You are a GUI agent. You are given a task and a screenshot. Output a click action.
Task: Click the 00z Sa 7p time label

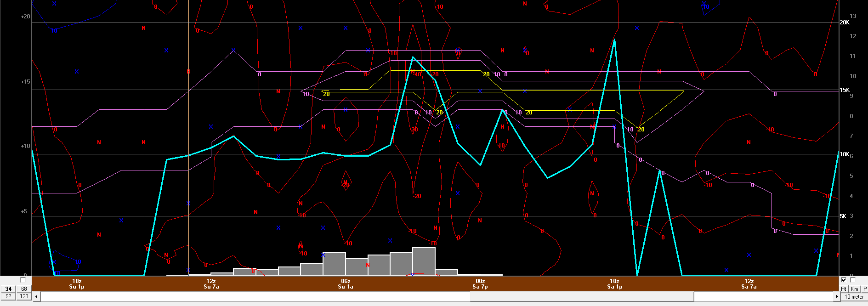tap(480, 283)
